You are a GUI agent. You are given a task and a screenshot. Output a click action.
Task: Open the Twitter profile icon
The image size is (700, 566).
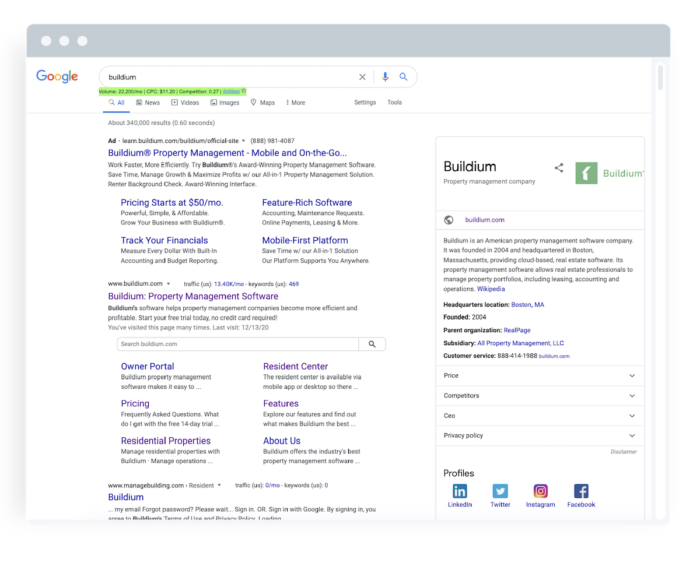(x=500, y=491)
